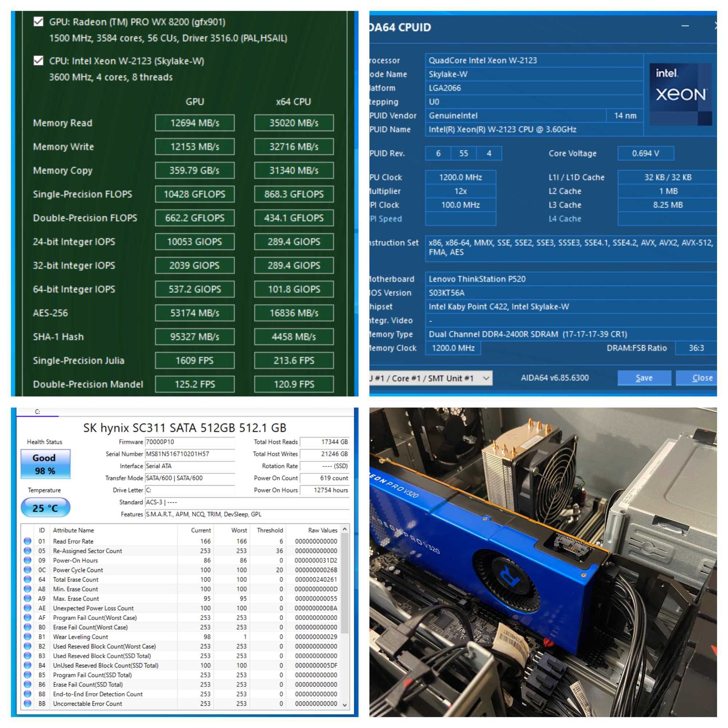Click the scrollbar down arrow in SMART list
The image size is (728, 728).
[344, 704]
